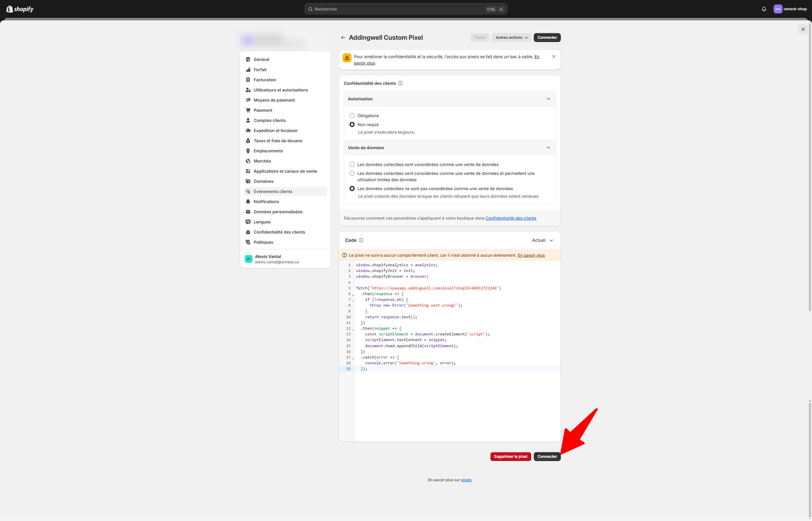Select 'considérées comme une vente de données' radio
The height and width of the screenshot is (521, 812).
pyautogui.click(x=352, y=165)
